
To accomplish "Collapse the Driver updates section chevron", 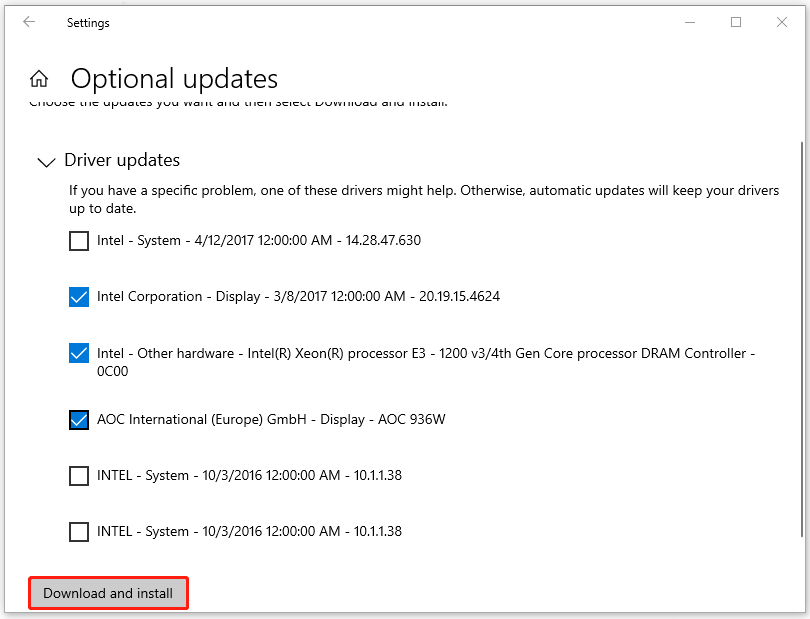I will [x=46, y=161].
